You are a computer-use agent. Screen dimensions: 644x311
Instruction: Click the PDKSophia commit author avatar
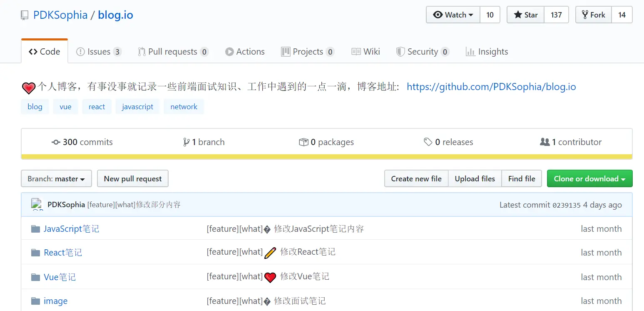(x=37, y=205)
